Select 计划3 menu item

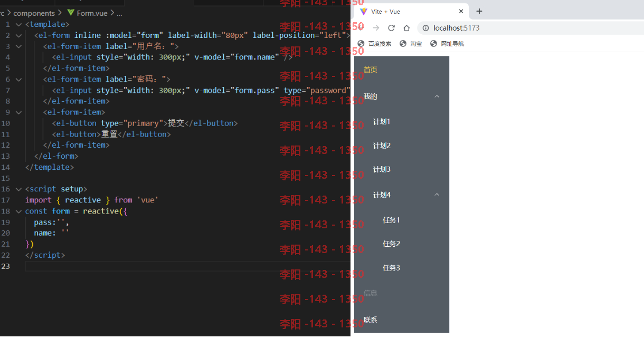pos(402,169)
